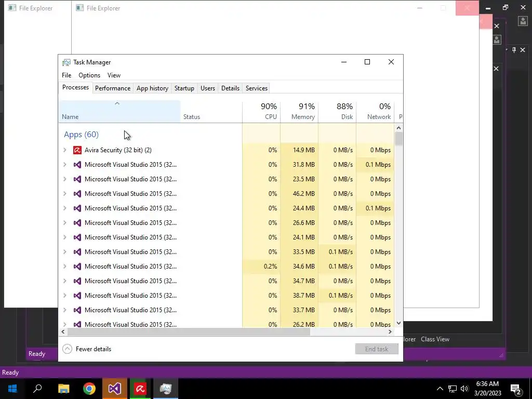The image size is (532, 399).
Task: Click the horizontal scrollbar thumb in Task Manager
Action: click(x=189, y=332)
